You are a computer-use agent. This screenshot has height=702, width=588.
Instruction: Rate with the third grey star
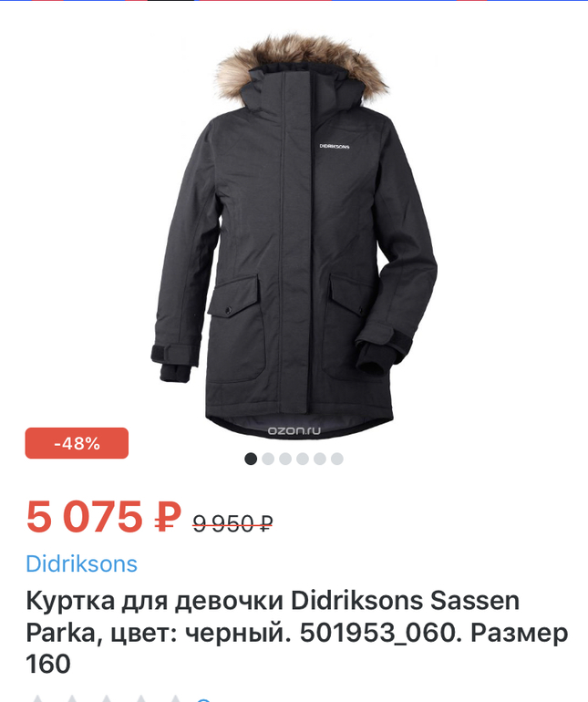107,698
